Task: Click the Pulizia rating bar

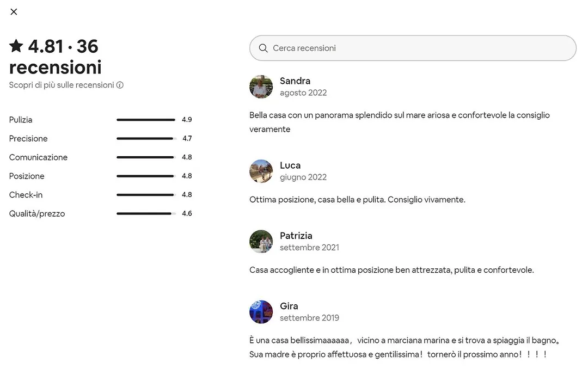Action: [x=146, y=120]
